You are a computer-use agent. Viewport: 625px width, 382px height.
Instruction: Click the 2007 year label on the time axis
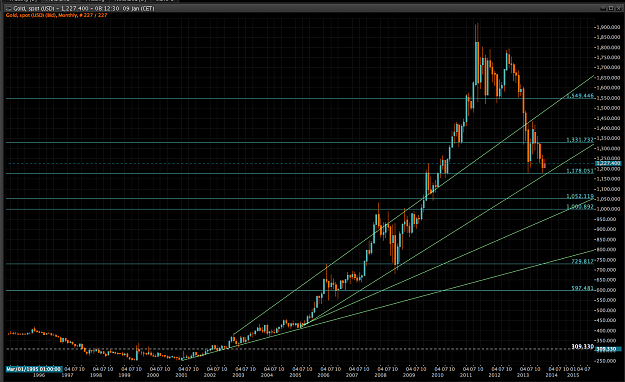click(352, 375)
